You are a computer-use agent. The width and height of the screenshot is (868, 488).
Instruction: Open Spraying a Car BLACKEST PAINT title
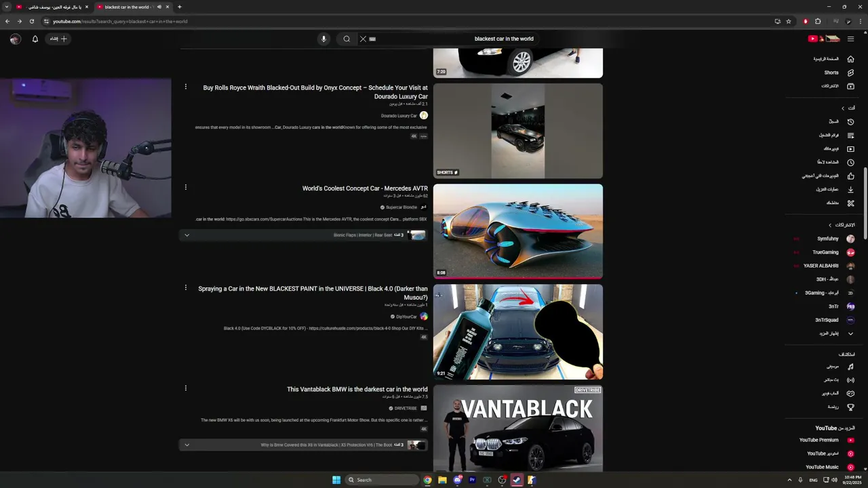coord(313,293)
